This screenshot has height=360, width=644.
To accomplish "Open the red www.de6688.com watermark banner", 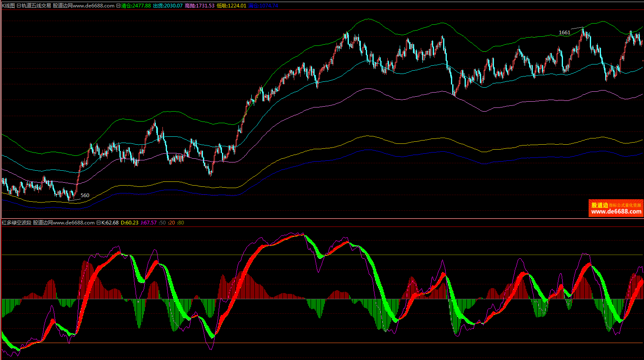I will click(x=616, y=208).
